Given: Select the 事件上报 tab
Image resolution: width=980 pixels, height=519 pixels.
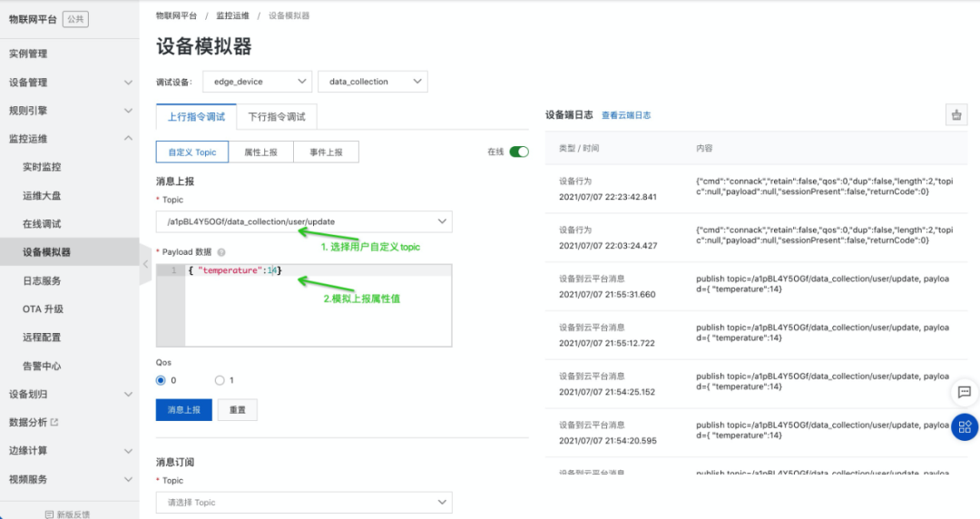Looking at the screenshot, I should tap(327, 152).
